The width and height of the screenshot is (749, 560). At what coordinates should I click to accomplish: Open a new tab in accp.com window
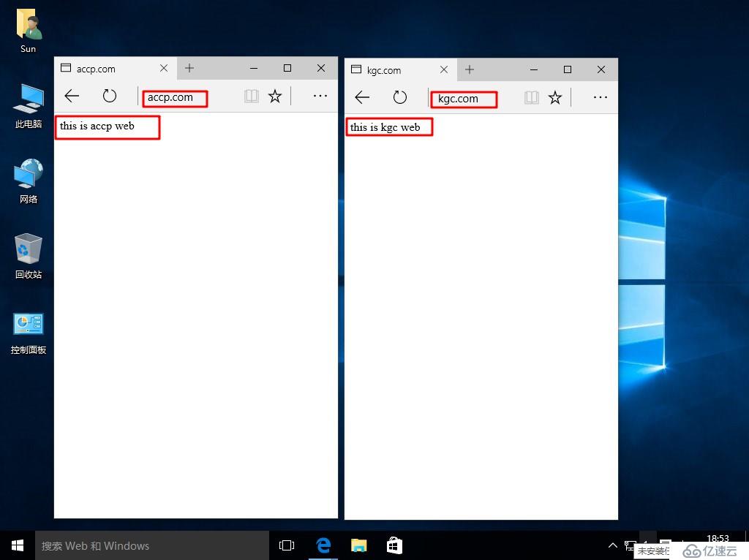[x=189, y=68]
